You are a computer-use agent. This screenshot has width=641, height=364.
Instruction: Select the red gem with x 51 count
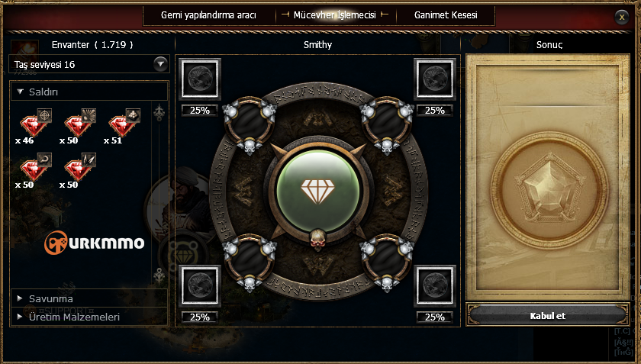click(124, 123)
